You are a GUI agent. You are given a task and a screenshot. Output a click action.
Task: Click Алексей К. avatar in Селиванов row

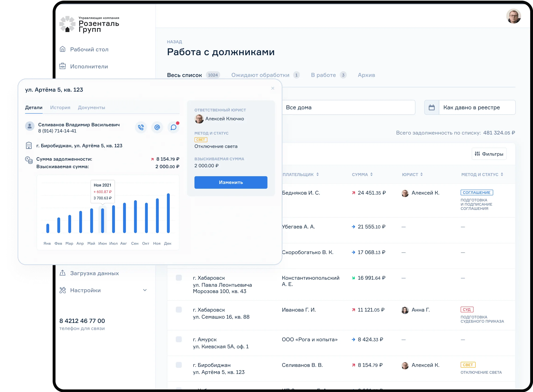(x=405, y=365)
